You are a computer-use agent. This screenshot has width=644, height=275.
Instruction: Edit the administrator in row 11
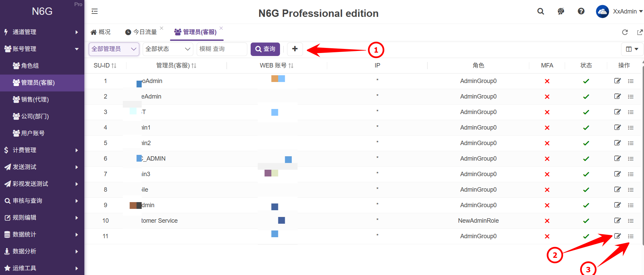click(x=617, y=236)
